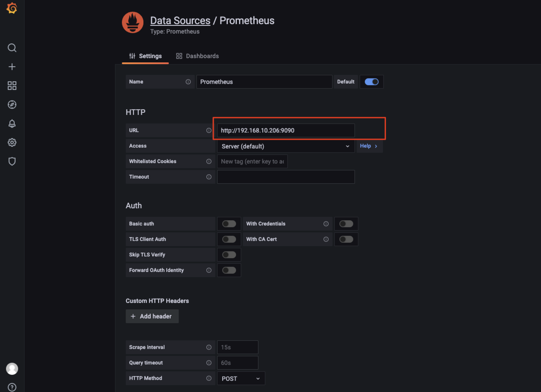Open the search magnifier in sidebar
Viewport: 541px width, 392px height.
(x=12, y=48)
